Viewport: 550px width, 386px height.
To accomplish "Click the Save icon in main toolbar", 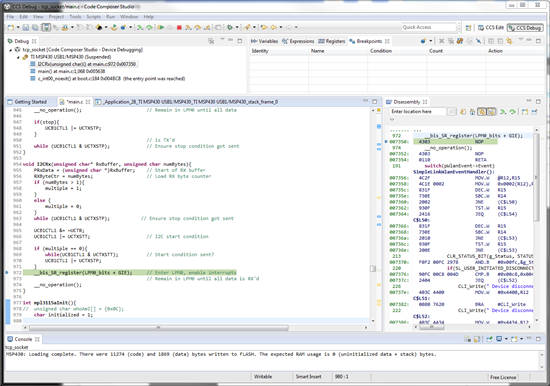I will 26,27.
